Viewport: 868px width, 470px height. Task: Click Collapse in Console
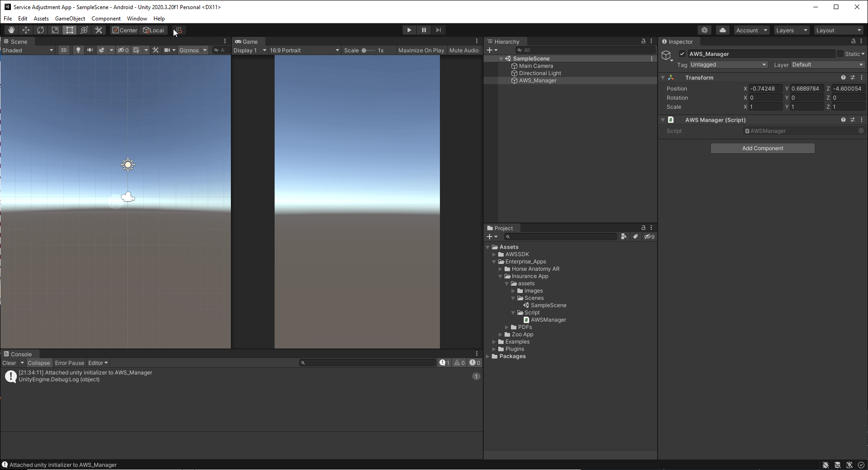[39, 363]
